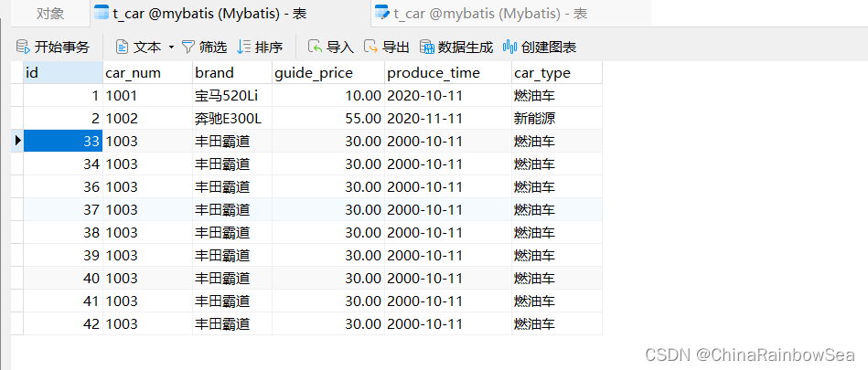Click the car_type cell in row id 1
The height and width of the screenshot is (370, 868).
[x=557, y=96]
